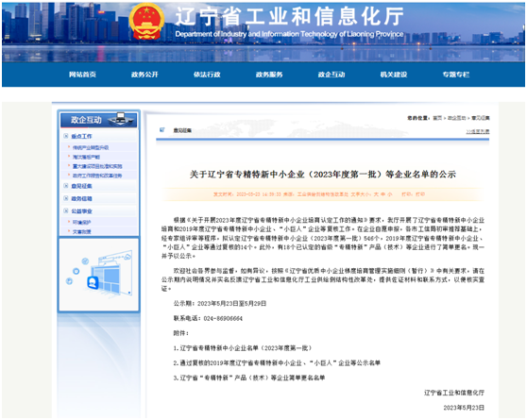Set font size to 中 (medium)

[382, 194]
